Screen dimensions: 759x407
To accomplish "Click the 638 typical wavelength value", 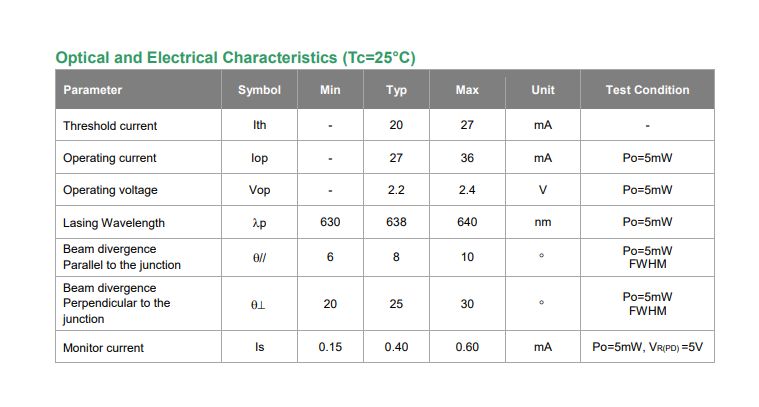I will click(x=396, y=223).
